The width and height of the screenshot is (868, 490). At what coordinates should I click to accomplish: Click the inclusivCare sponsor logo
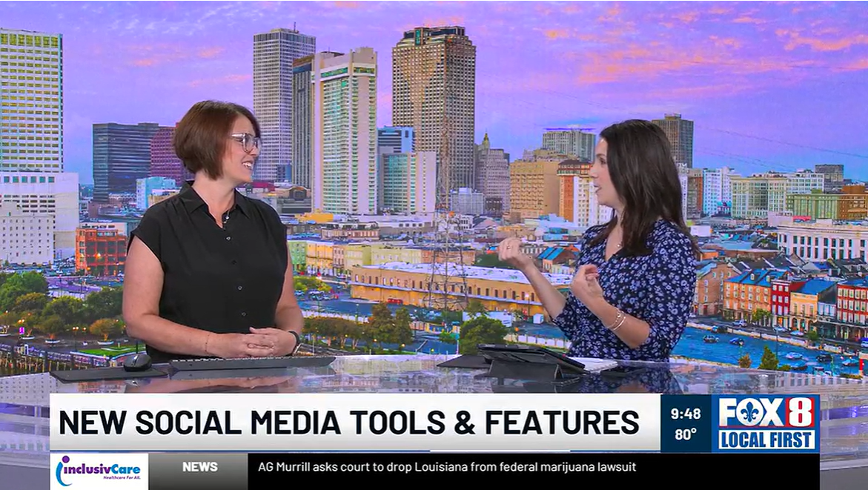point(99,471)
